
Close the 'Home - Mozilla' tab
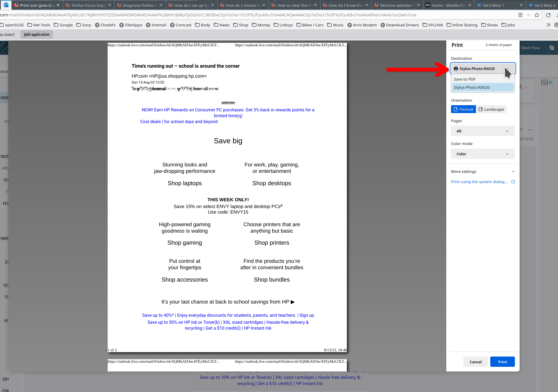point(470,5)
